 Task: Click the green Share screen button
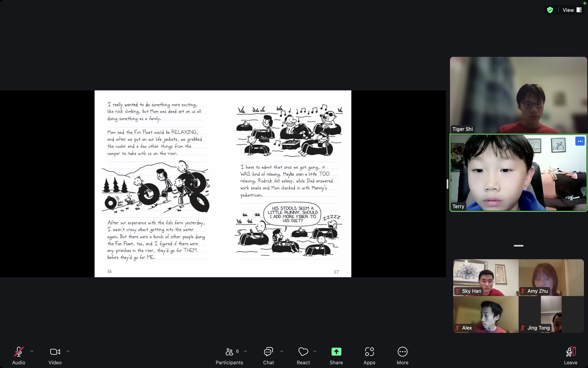[x=336, y=352]
